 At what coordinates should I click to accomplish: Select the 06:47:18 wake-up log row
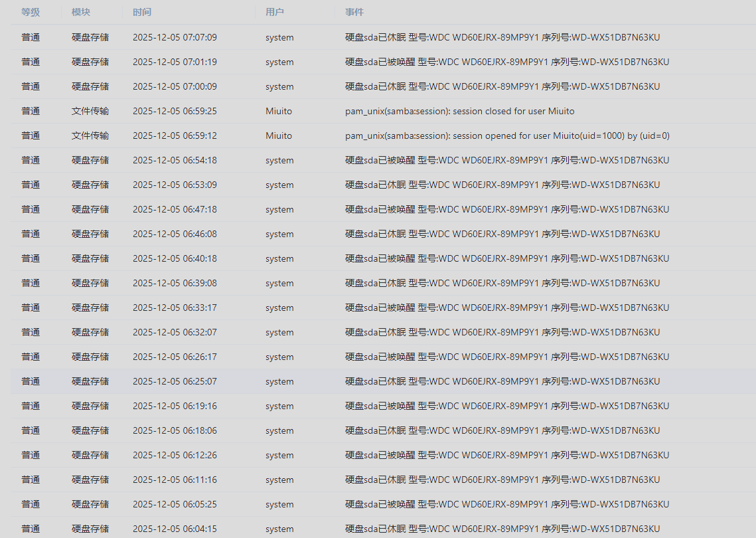point(383,209)
